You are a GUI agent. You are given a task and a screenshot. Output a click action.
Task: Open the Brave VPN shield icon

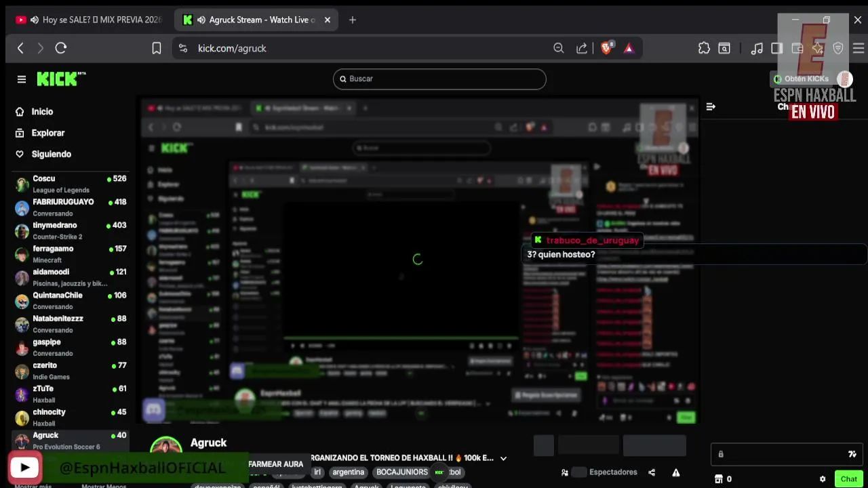pyautogui.click(x=838, y=48)
